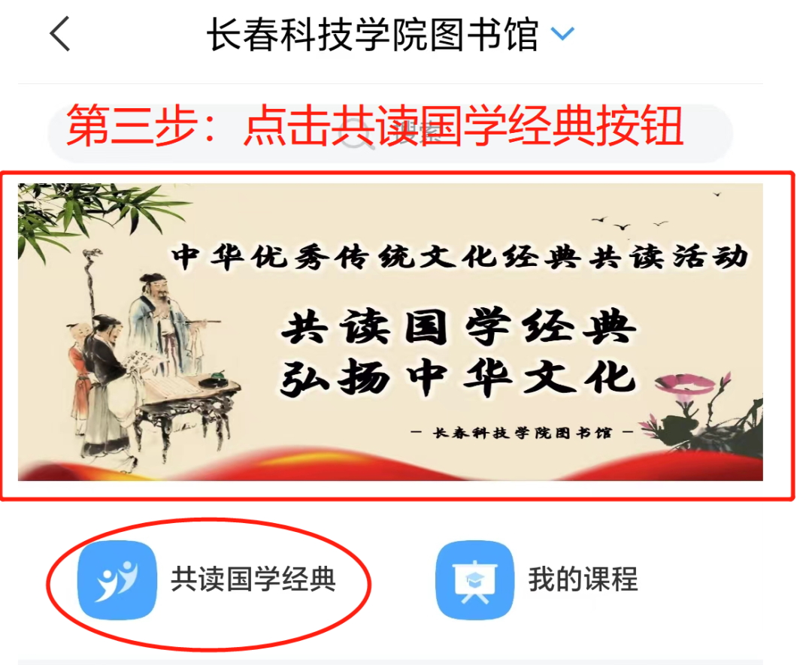This screenshot has width=812, height=665.
Task: Click the banner's 长春科技学院图书馆 signature text
Action: (x=522, y=433)
